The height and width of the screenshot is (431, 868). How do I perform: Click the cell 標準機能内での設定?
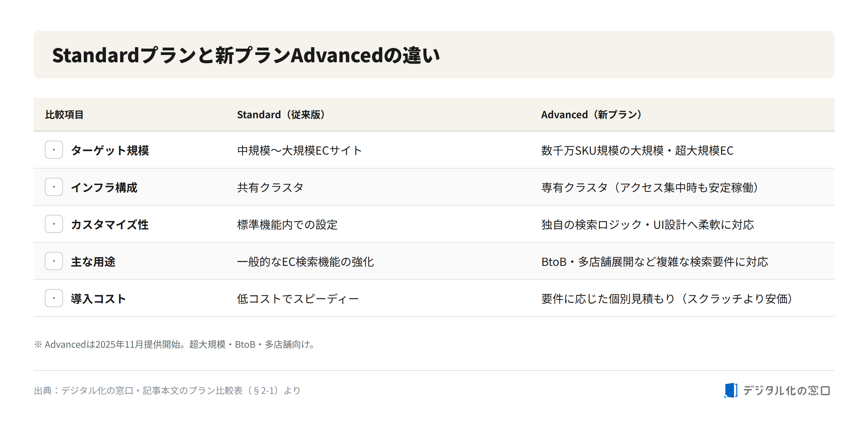287,225
